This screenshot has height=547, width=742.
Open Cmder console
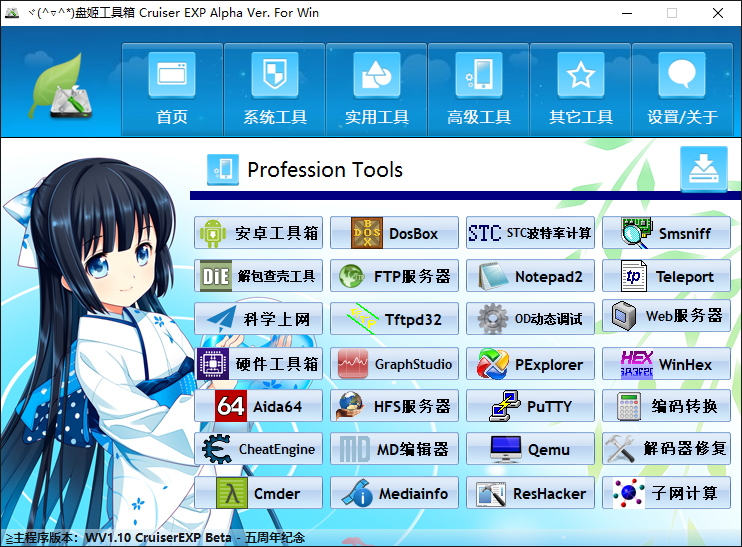tap(259, 492)
